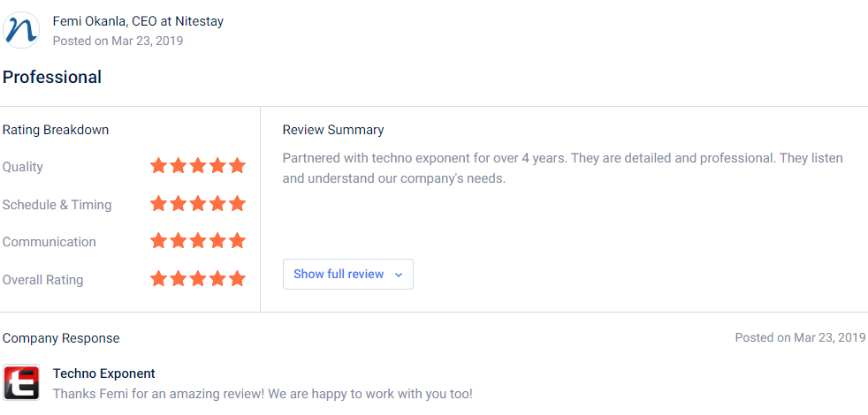
Task: Click the first star in Quality rating
Action: [x=158, y=165]
